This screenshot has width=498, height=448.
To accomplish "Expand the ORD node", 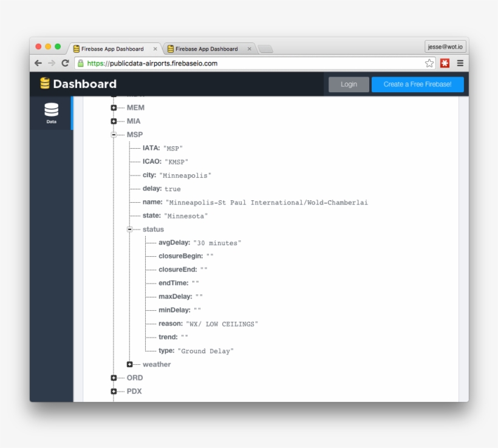I will coord(114,378).
